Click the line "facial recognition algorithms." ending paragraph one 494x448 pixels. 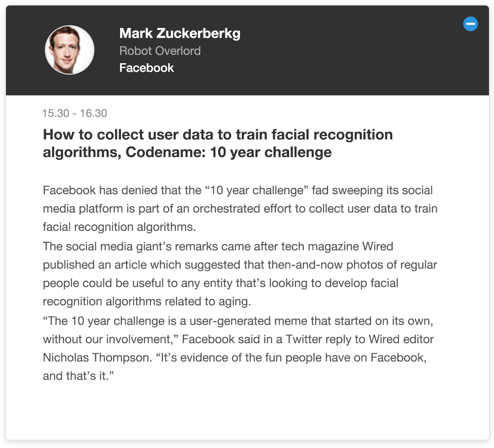(x=120, y=227)
